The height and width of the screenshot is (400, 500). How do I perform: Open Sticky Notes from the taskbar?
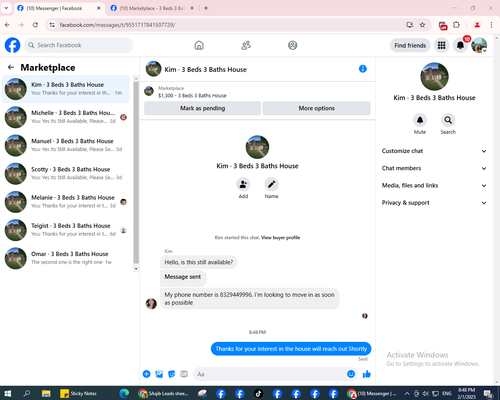(x=79, y=393)
